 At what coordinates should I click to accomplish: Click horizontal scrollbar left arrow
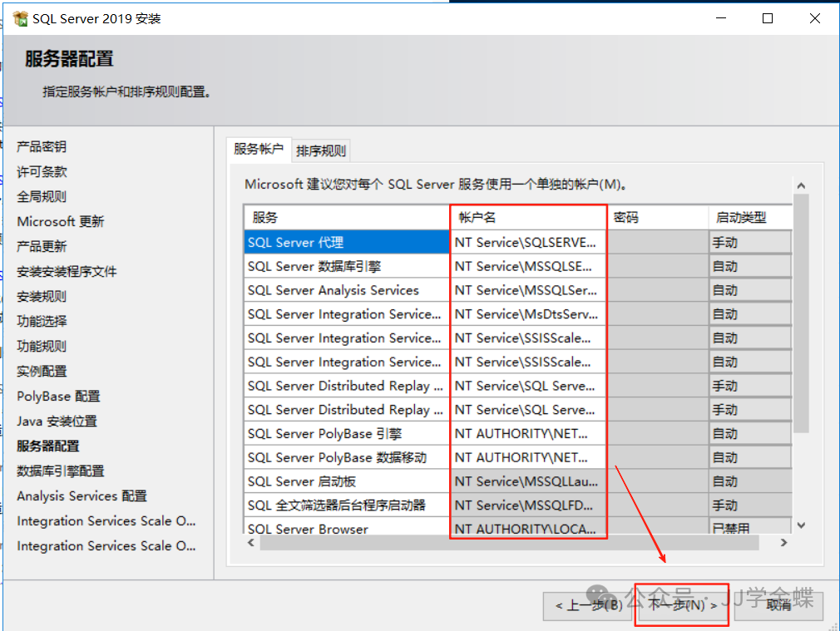250,543
